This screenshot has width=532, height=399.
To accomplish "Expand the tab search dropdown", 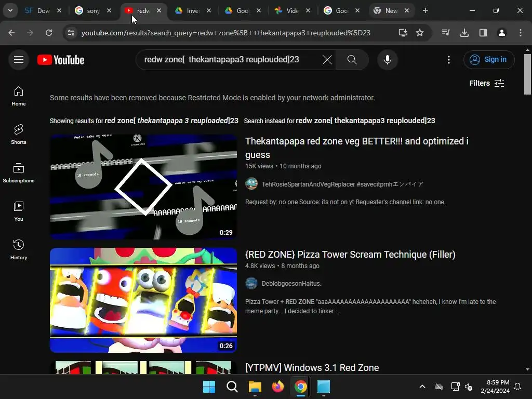I will pos(10,10).
